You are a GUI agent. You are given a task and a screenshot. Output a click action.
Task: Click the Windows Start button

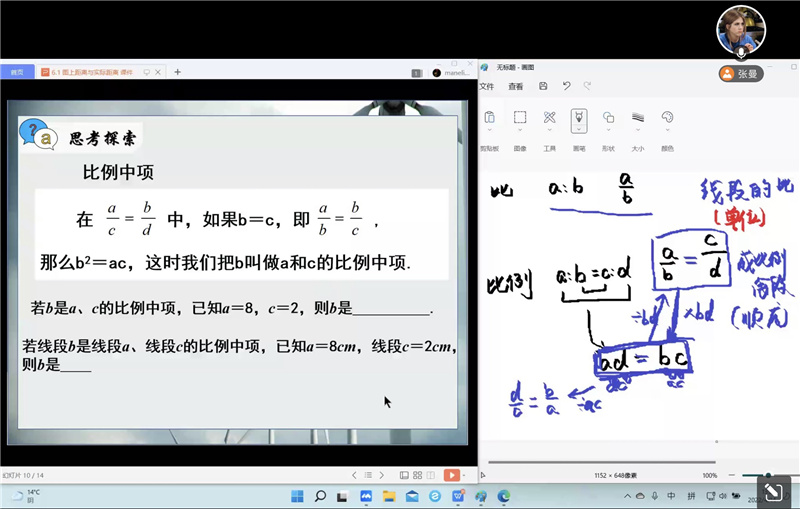(x=296, y=495)
